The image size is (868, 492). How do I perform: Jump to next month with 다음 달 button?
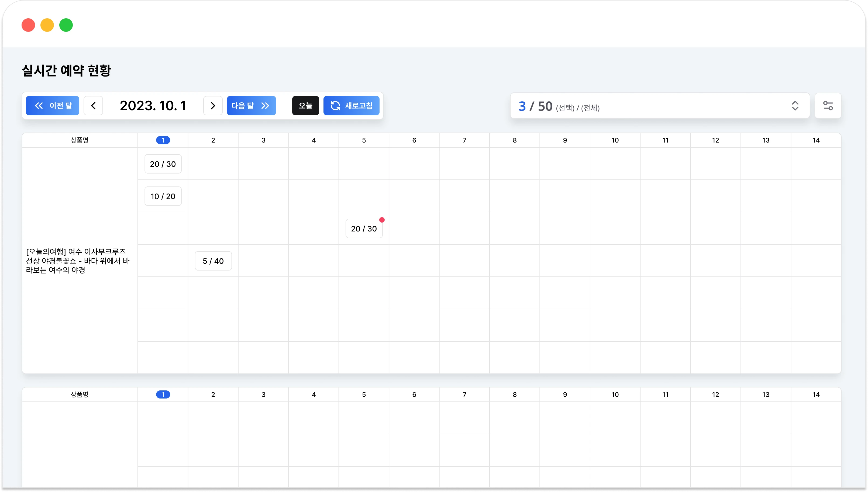251,106
